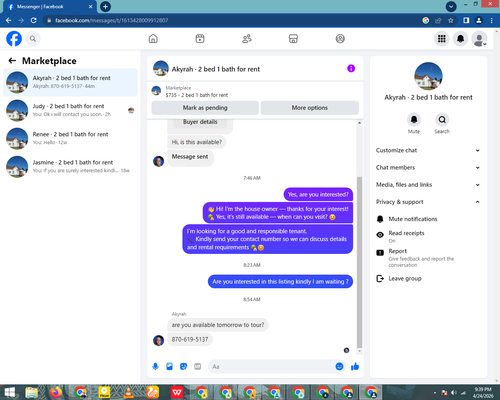Reload page with browser refresh icon

click(x=33, y=20)
